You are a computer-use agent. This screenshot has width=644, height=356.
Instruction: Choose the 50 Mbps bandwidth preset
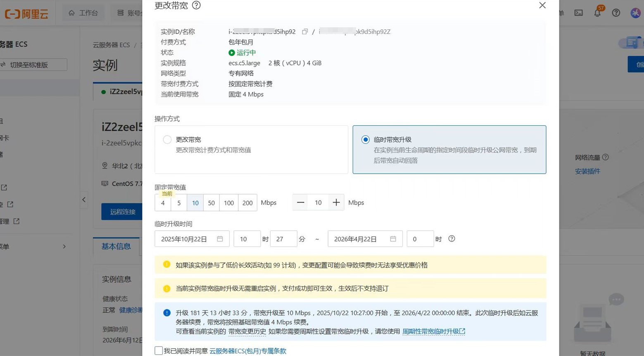click(x=211, y=203)
